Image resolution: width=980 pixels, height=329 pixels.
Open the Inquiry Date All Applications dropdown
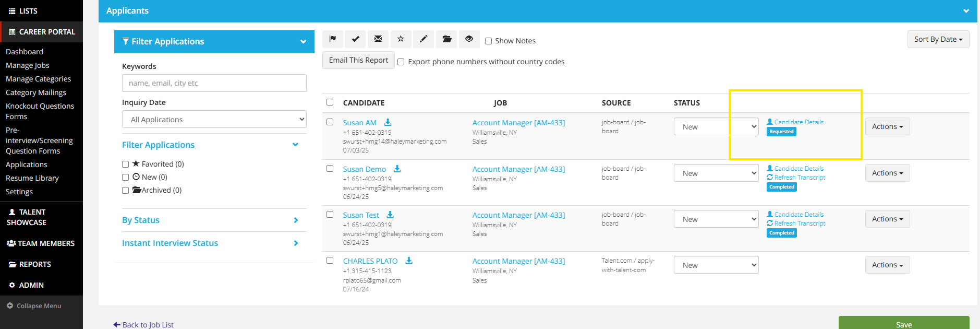(214, 120)
